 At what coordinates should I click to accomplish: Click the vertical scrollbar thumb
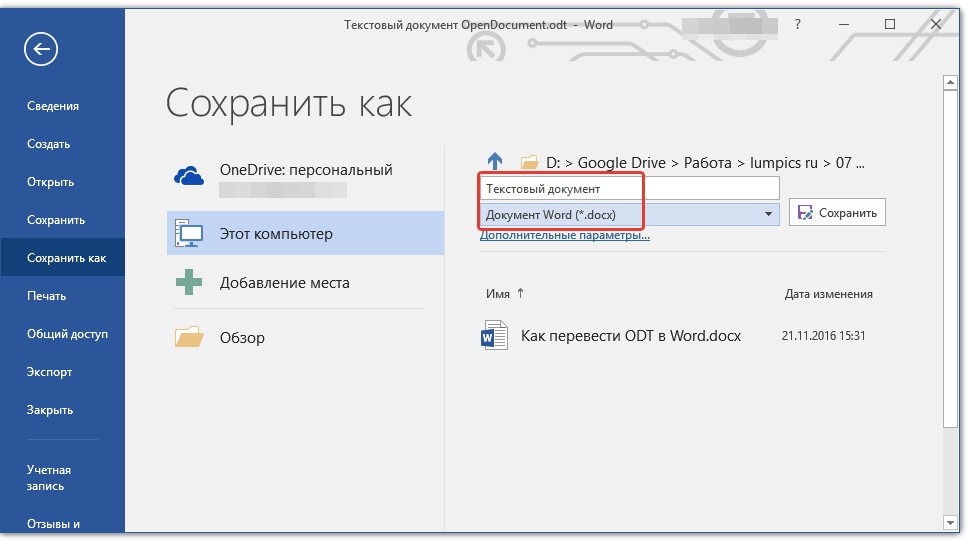[950, 258]
